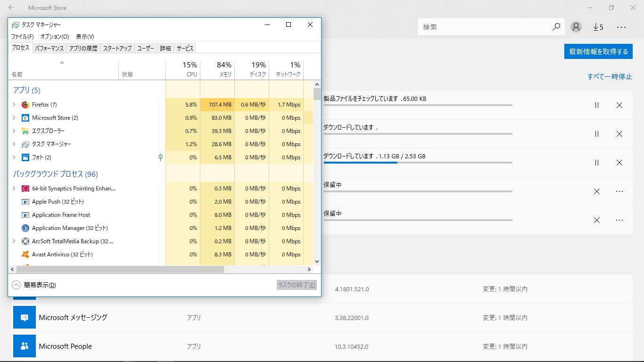Cancel the first 保留中 pending item

click(x=597, y=191)
